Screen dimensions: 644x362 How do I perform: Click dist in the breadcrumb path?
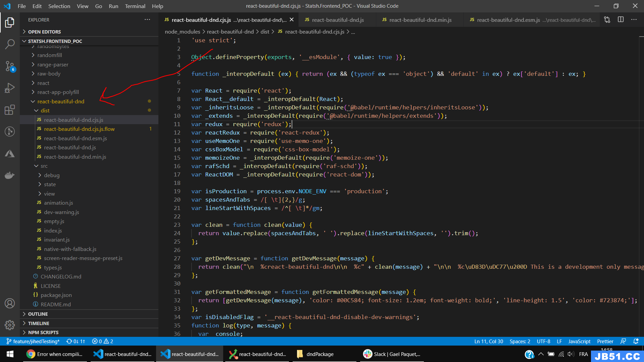coord(265,32)
